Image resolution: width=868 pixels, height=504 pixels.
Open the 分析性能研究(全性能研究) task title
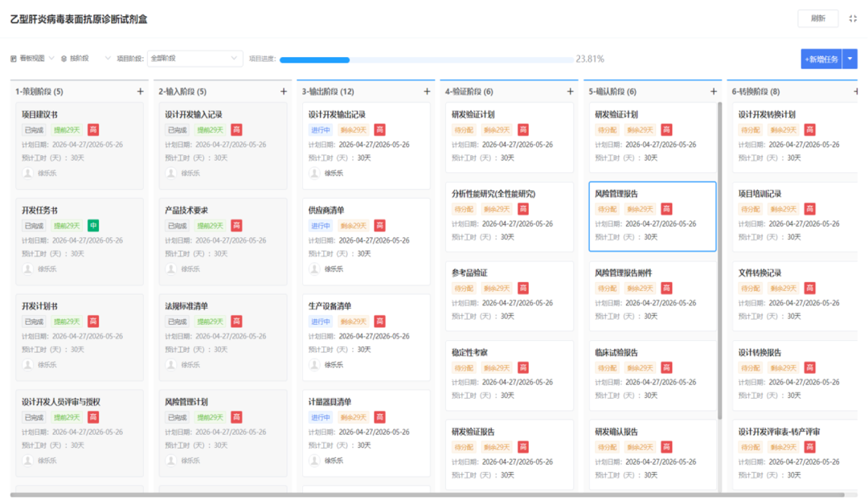point(493,193)
